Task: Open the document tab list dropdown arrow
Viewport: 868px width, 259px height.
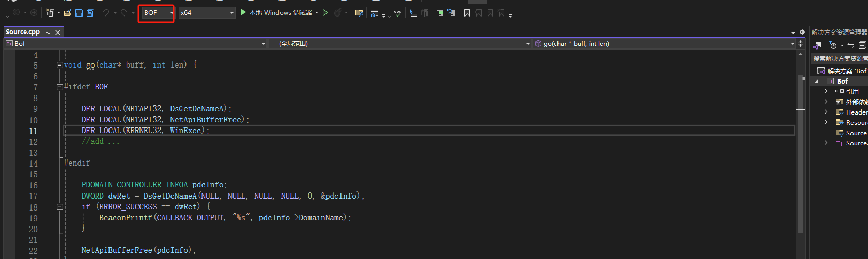Action: (x=793, y=33)
